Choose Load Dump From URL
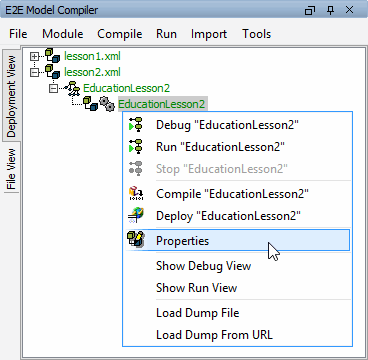Screen dimensions: 368x360 [237, 334]
